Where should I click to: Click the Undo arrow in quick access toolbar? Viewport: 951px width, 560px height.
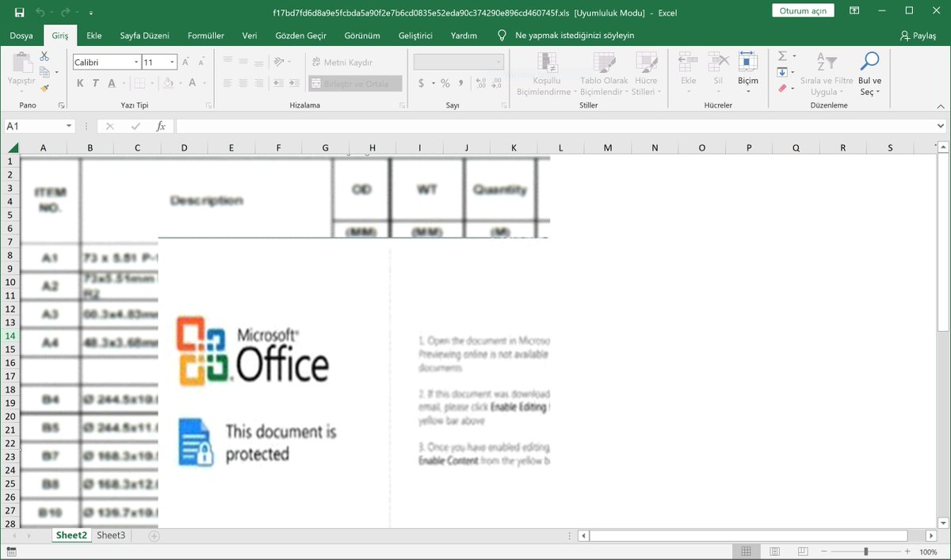coord(40,12)
